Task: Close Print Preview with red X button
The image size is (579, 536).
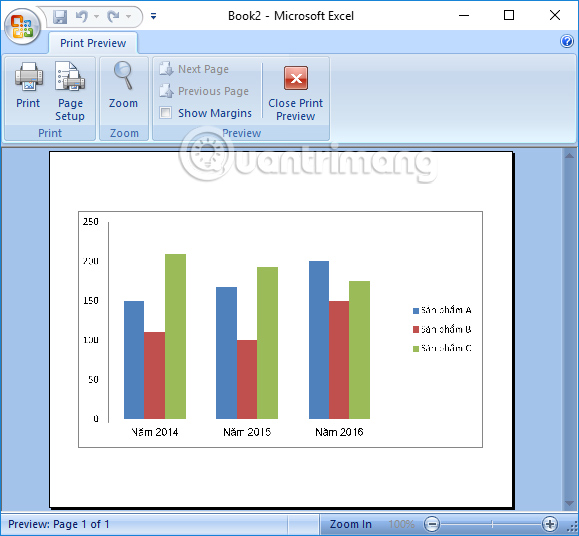Action: point(295,93)
